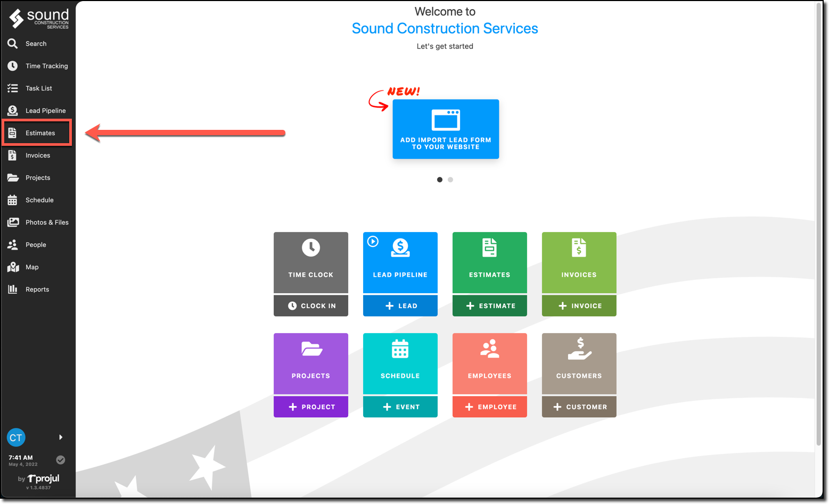829x504 pixels.
Task: Select the second carousel dot
Action: (x=450, y=179)
